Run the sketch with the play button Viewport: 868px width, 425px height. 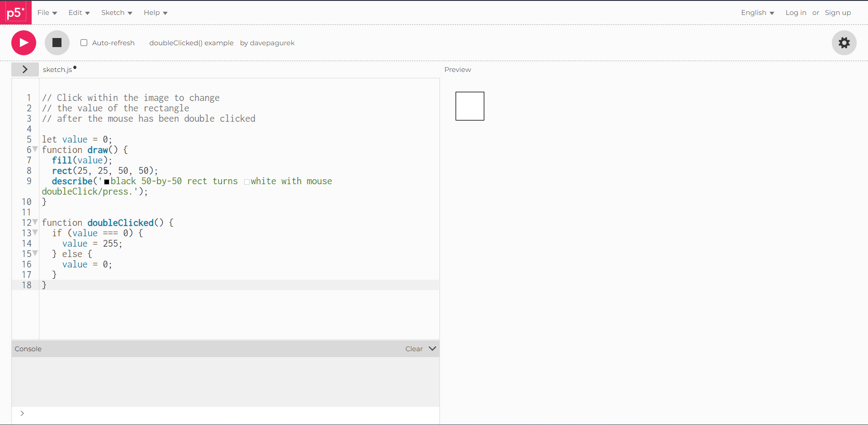(x=23, y=43)
